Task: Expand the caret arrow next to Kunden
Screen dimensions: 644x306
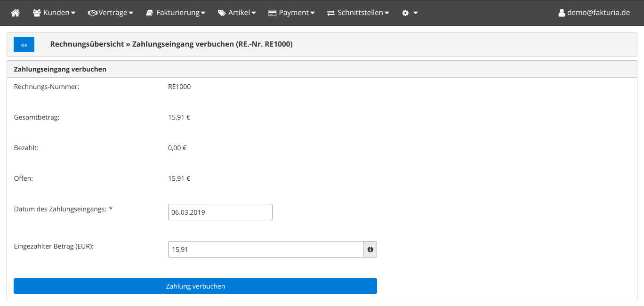Action: (x=73, y=13)
